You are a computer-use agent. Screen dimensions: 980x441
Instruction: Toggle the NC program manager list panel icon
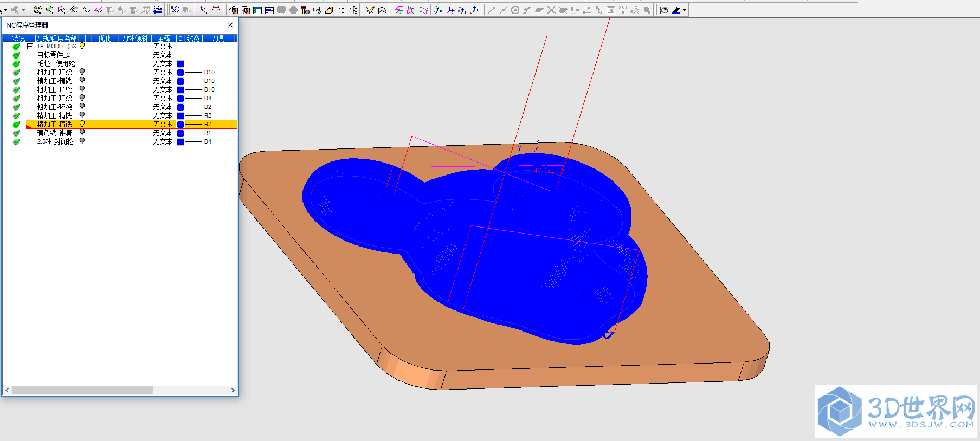257,10
